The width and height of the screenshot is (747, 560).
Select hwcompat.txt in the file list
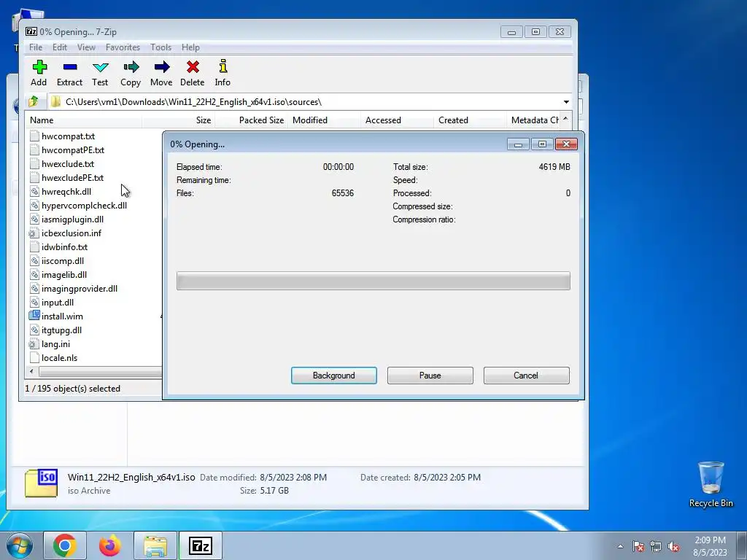(68, 136)
